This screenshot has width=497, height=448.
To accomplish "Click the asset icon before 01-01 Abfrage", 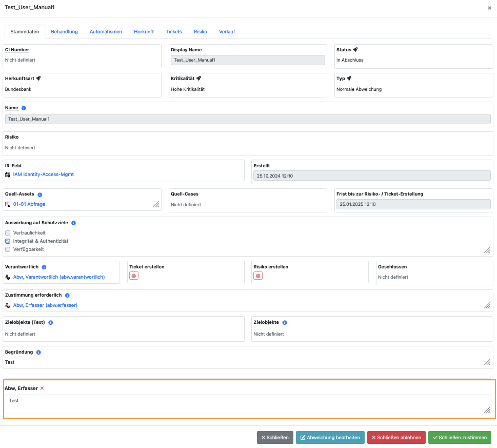I will tap(8, 205).
